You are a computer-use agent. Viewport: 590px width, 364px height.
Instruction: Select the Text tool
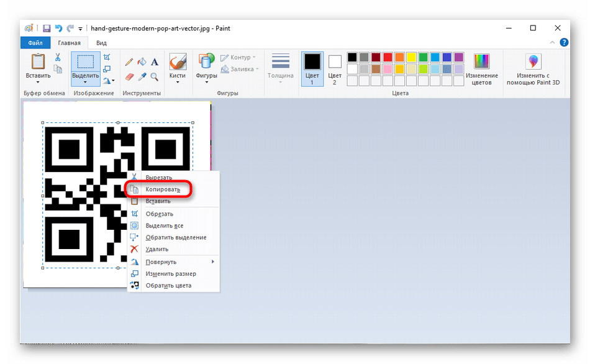(x=155, y=61)
